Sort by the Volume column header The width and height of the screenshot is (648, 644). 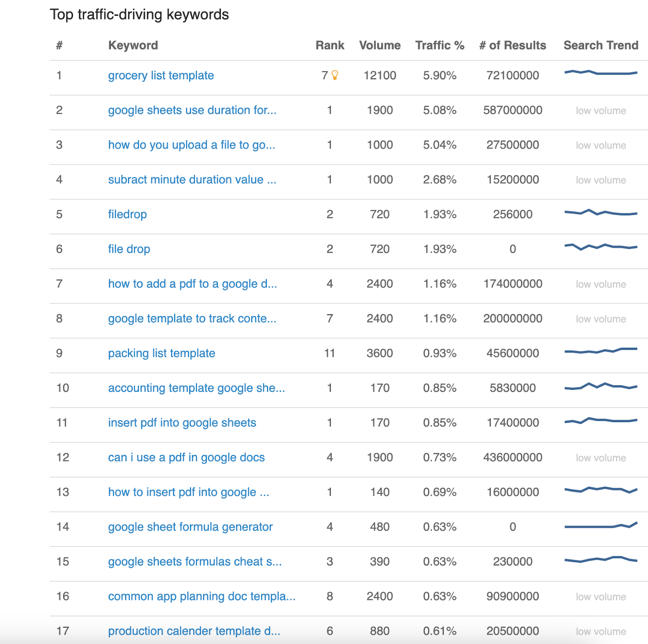[379, 45]
